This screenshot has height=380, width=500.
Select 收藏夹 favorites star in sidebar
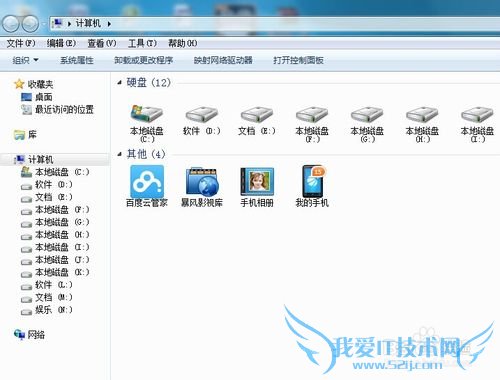point(19,84)
